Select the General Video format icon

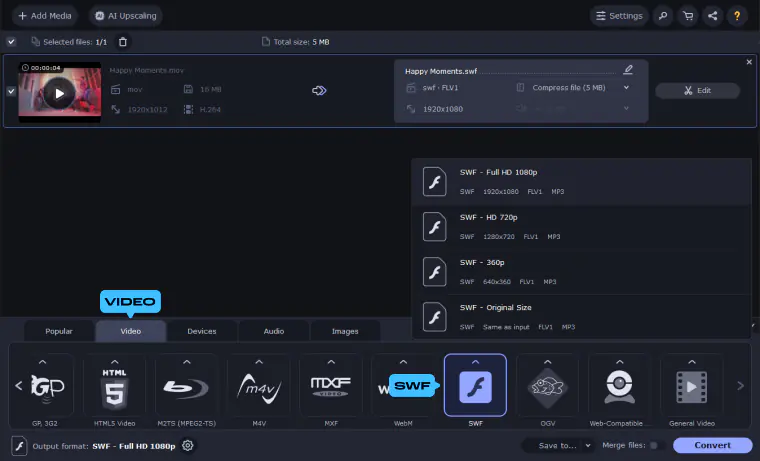click(x=692, y=387)
